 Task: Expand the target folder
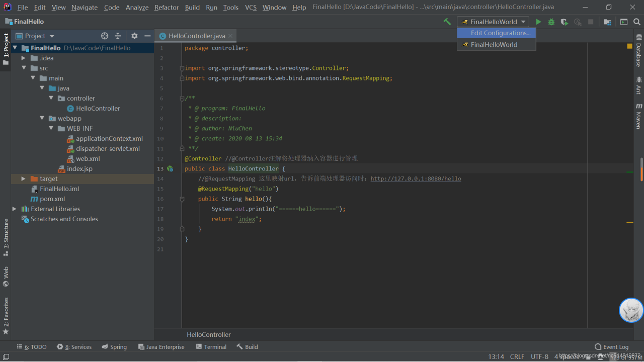(x=24, y=179)
